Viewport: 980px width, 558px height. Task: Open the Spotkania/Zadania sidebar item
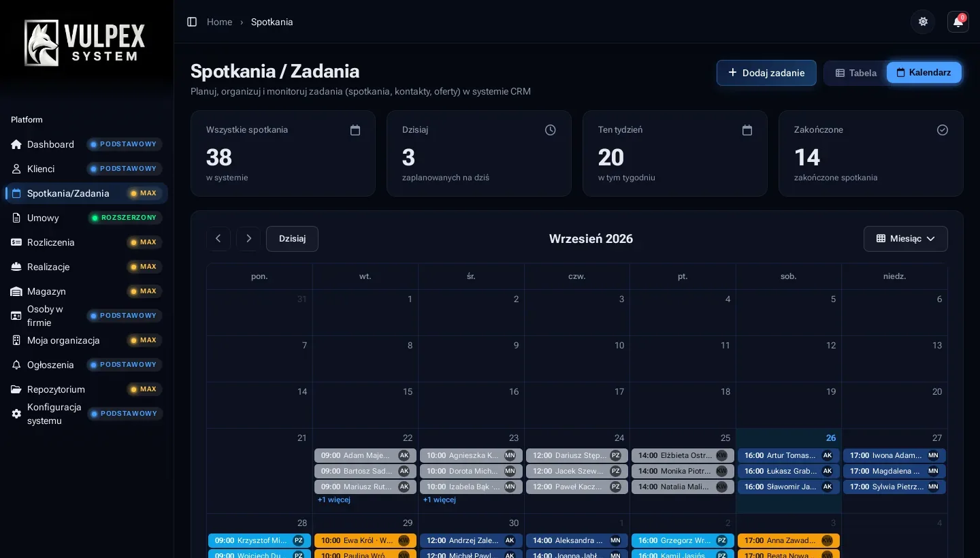tap(86, 193)
